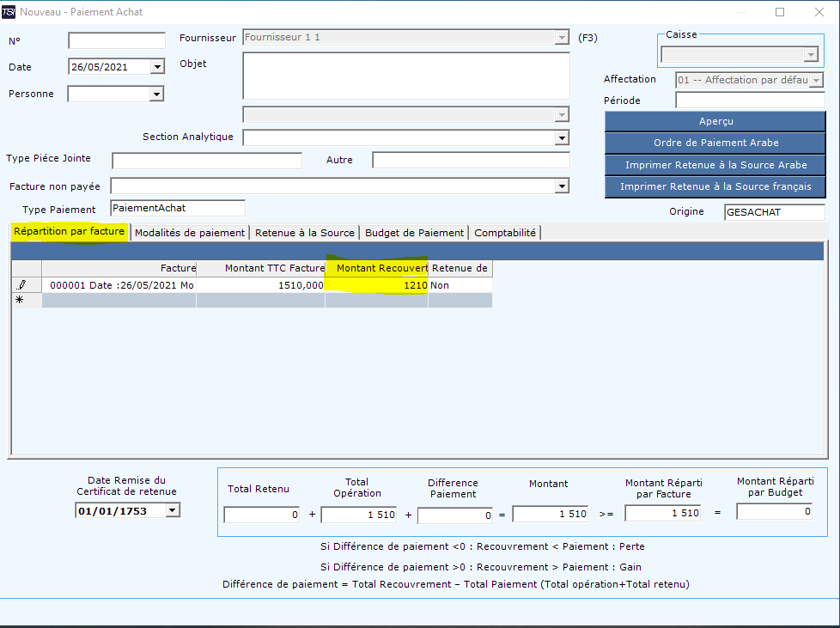This screenshot has width=840, height=628.
Task: Switch to Retenue à la Source tab
Action: coord(305,233)
